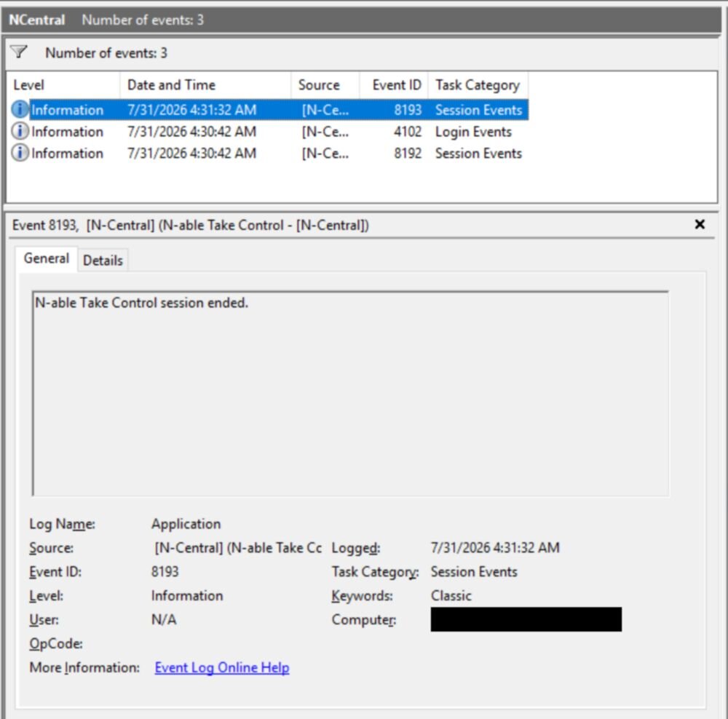
Task: Open the Event Log Online Help link
Action: coord(222,667)
